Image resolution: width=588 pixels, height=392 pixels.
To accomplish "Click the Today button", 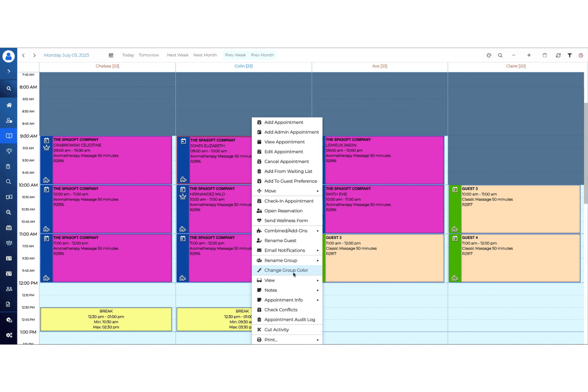I will coord(128,55).
